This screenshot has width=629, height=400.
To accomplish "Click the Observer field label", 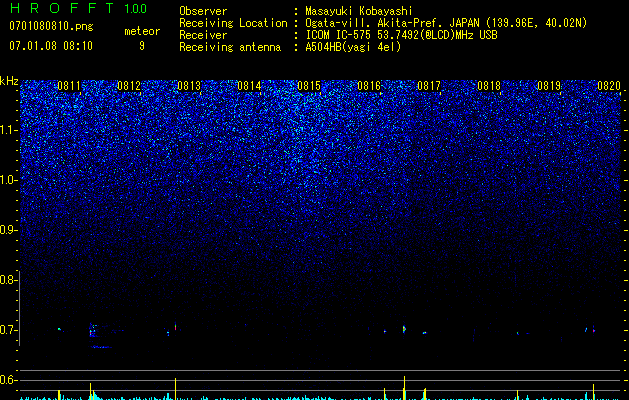I will click(x=203, y=11).
